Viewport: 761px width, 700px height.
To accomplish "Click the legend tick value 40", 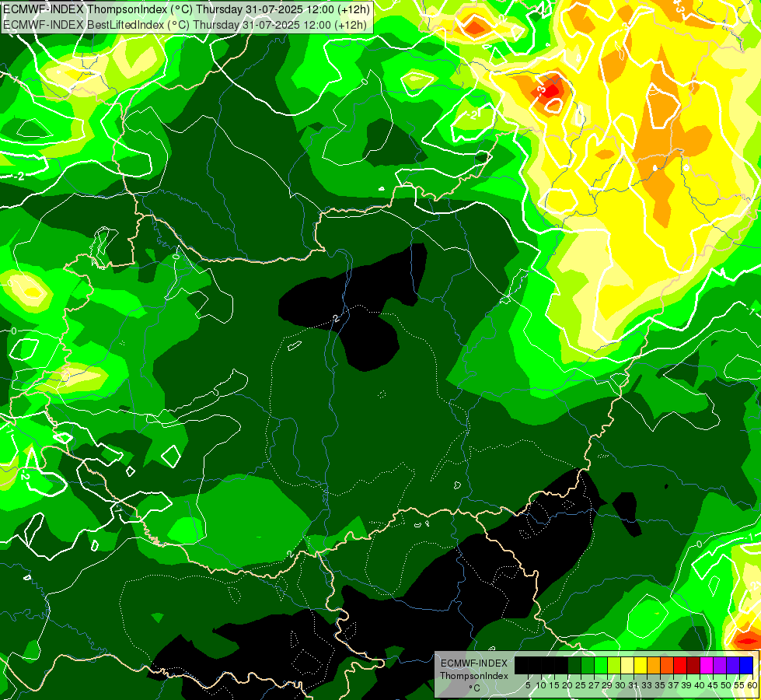I will (x=700, y=685).
